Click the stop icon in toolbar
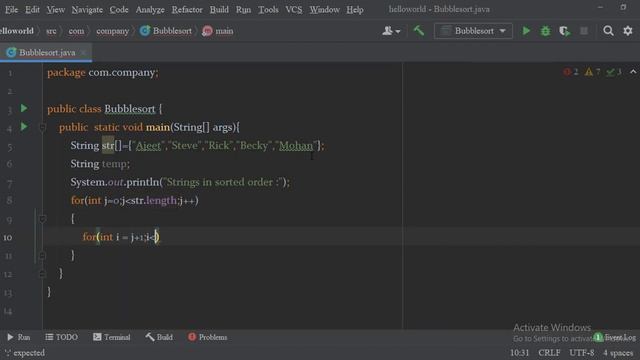 (584, 31)
